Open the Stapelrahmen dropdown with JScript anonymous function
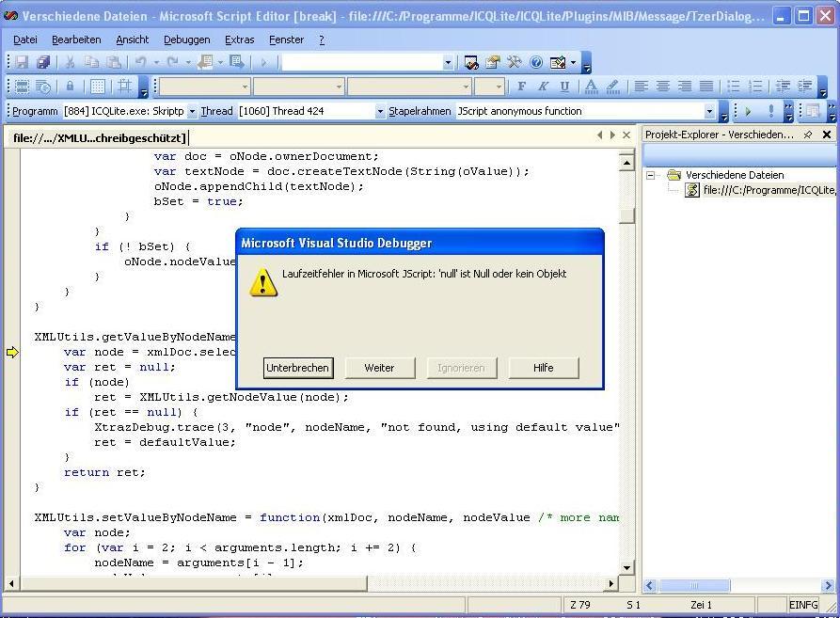 tap(709, 111)
